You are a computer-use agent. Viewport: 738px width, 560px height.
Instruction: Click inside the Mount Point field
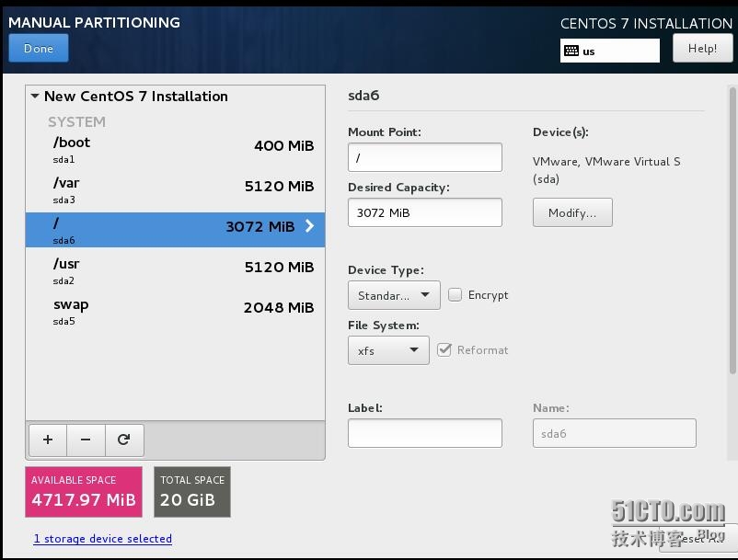point(424,156)
